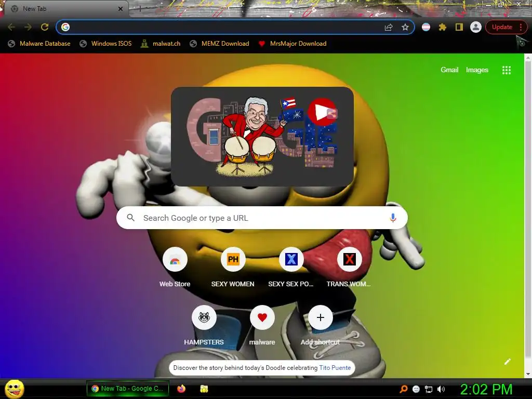Open the network tray icon
532x399 pixels.
429,389
